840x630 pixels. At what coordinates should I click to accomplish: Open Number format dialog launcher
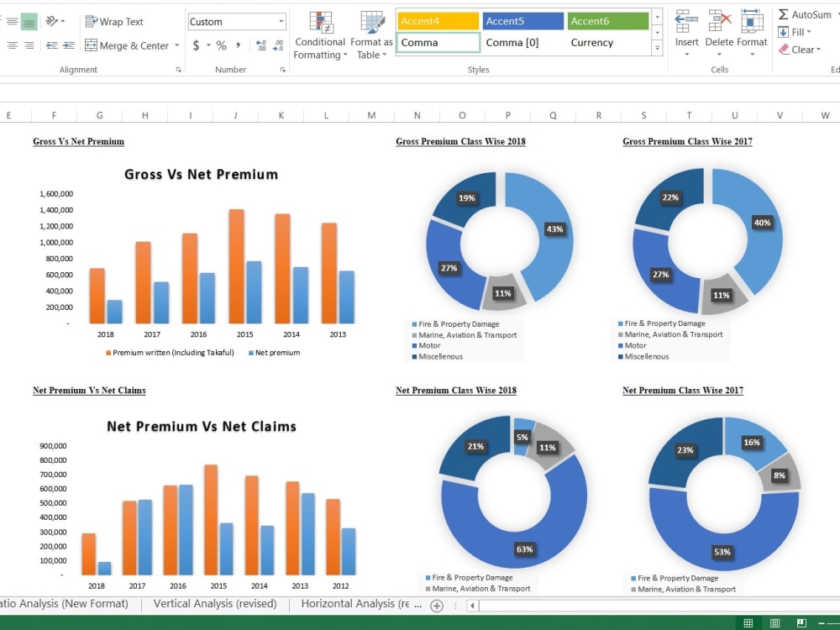pos(283,70)
